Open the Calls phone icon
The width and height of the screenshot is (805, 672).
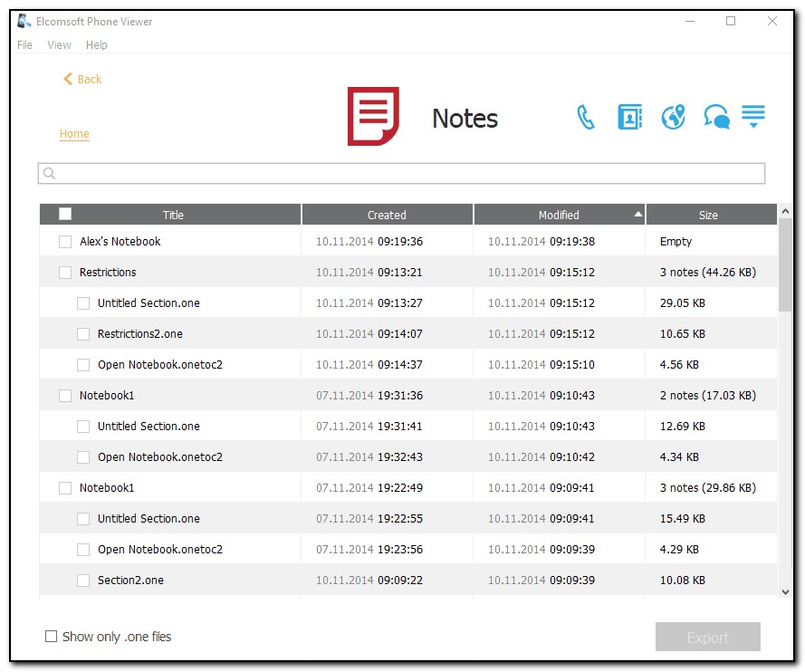(586, 117)
